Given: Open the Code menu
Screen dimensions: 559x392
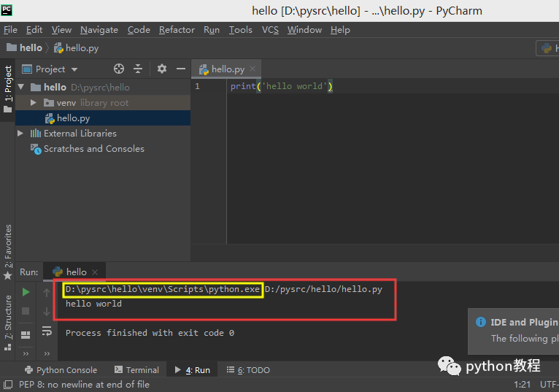Looking at the screenshot, I should [139, 30].
